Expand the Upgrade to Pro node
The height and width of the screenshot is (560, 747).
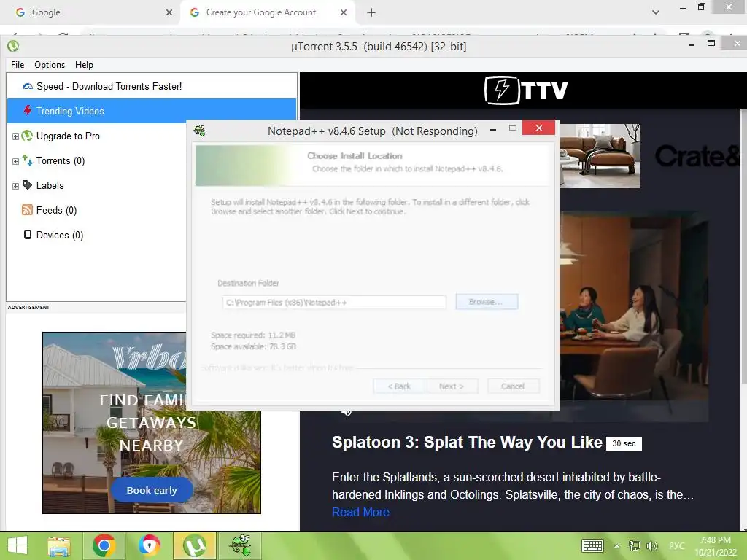coord(15,136)
